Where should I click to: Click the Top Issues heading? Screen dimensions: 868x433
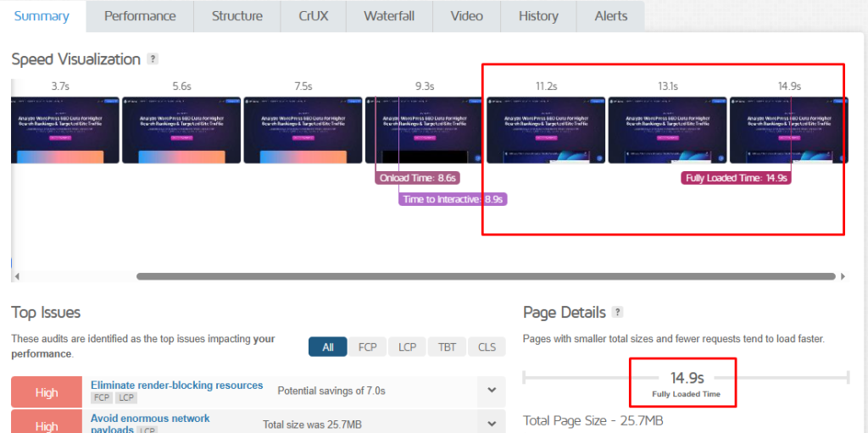(46, 313)
